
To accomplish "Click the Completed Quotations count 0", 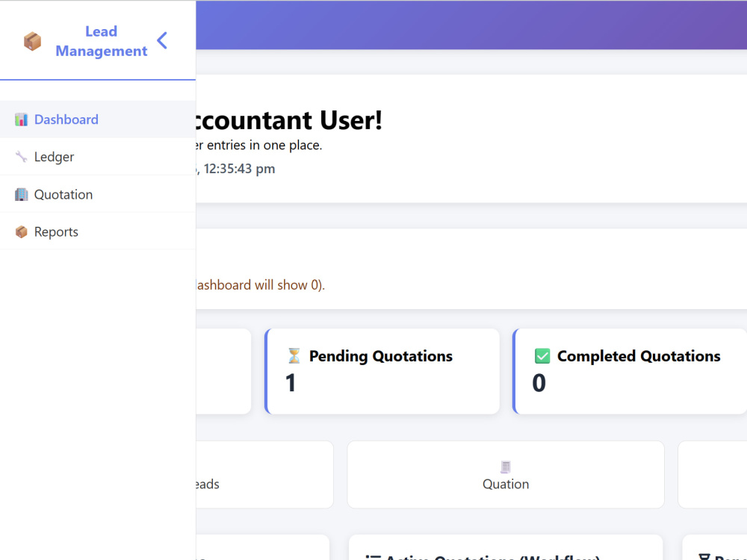I will click(x=539, y=383).
